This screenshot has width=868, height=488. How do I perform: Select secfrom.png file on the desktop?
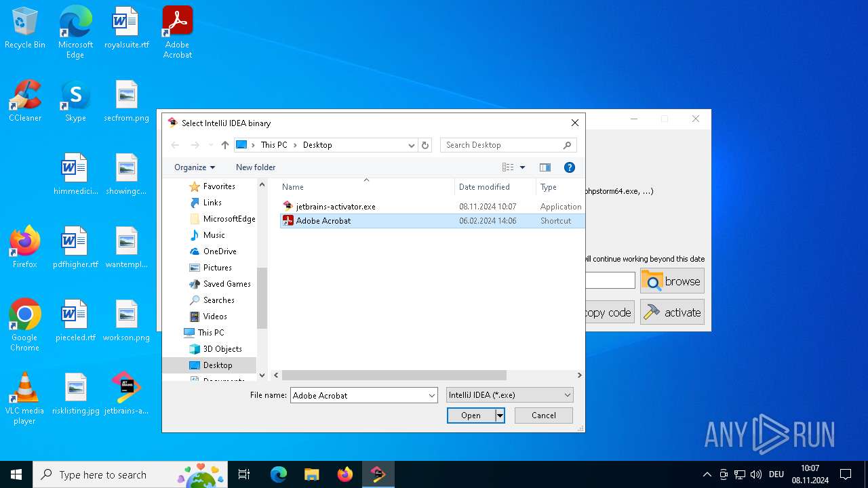tap(126, 102)
